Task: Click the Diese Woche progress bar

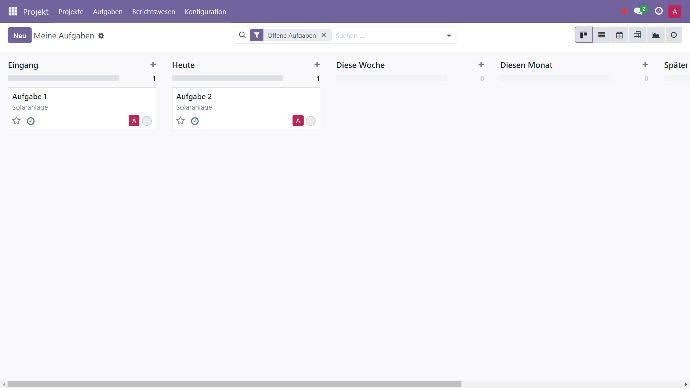Action: pyautogui.click(x=392, y=78)
